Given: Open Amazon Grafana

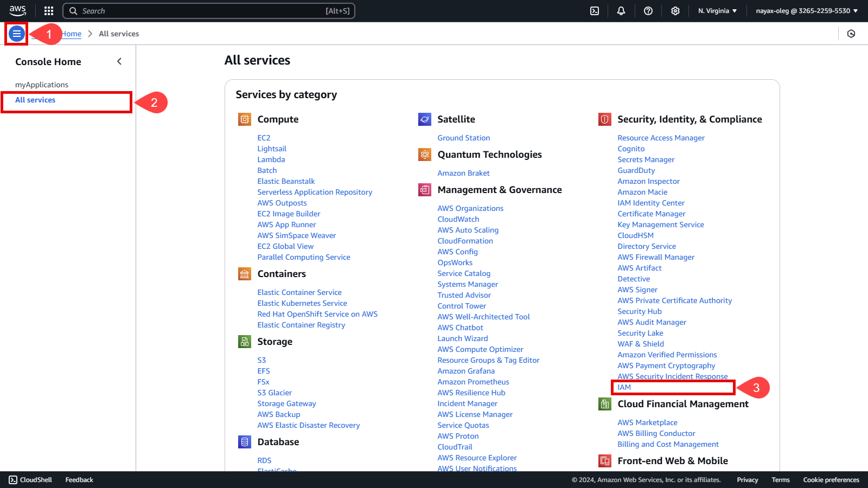Looking at the screenshot, I should [x=466, y=371].
